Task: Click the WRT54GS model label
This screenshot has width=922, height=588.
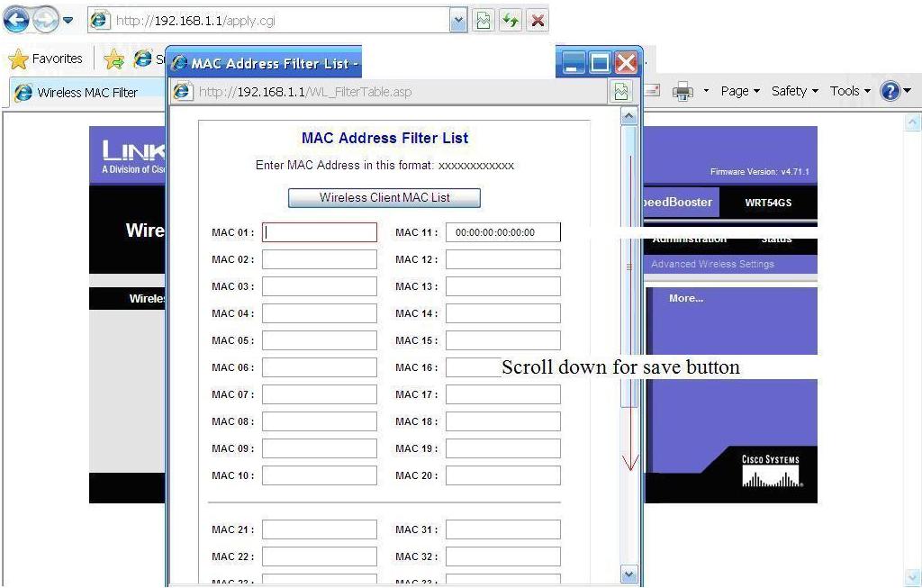Action: tap(768, 203)
